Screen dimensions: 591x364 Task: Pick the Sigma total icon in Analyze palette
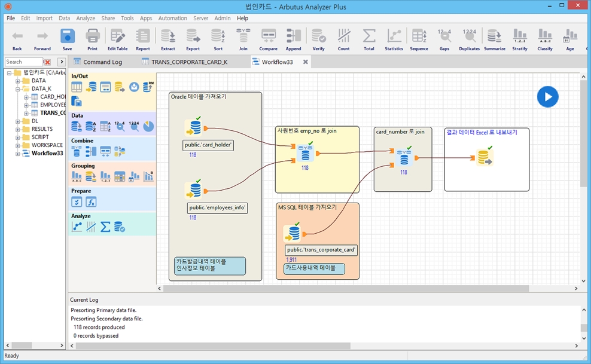tap(105, 227)
